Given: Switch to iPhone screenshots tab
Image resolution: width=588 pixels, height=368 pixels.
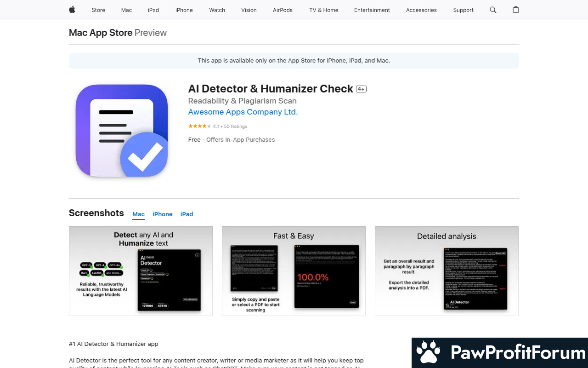Looking at the screenshot, I should 163,214.
